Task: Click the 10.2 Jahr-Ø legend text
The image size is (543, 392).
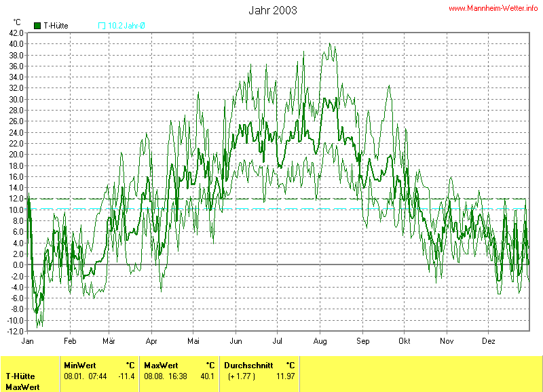Action: (126, 26)
